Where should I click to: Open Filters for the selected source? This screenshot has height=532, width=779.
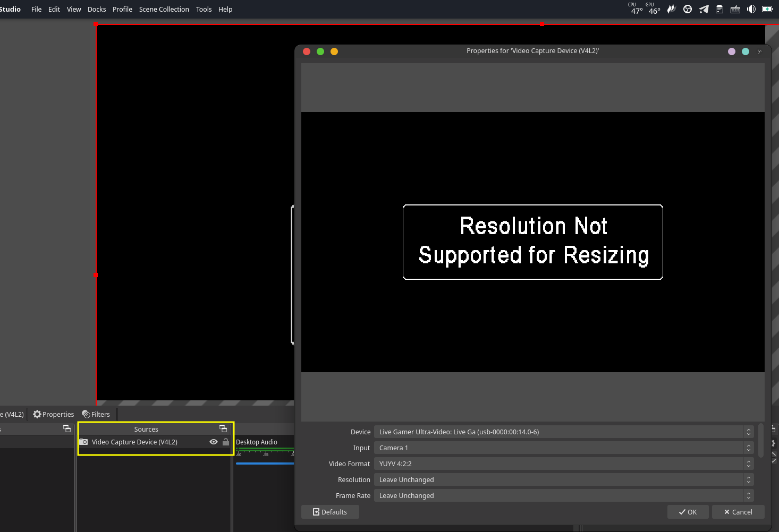(96, 414)
